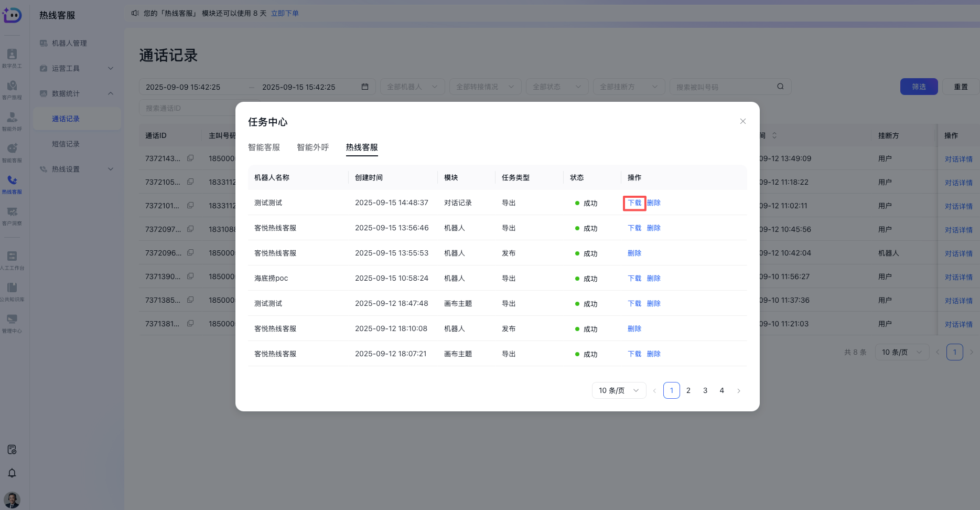Open the 全部状态 filter dropdown

coord(557,86)
